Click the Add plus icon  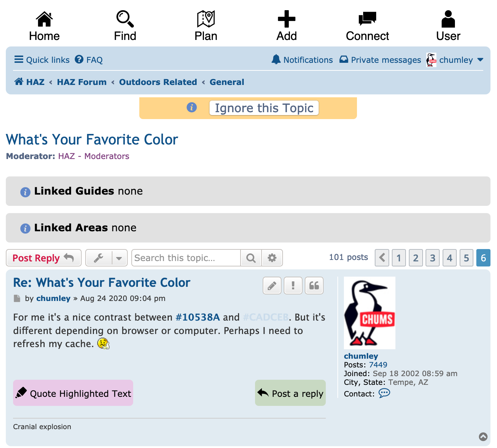click(x=286, y=19)
